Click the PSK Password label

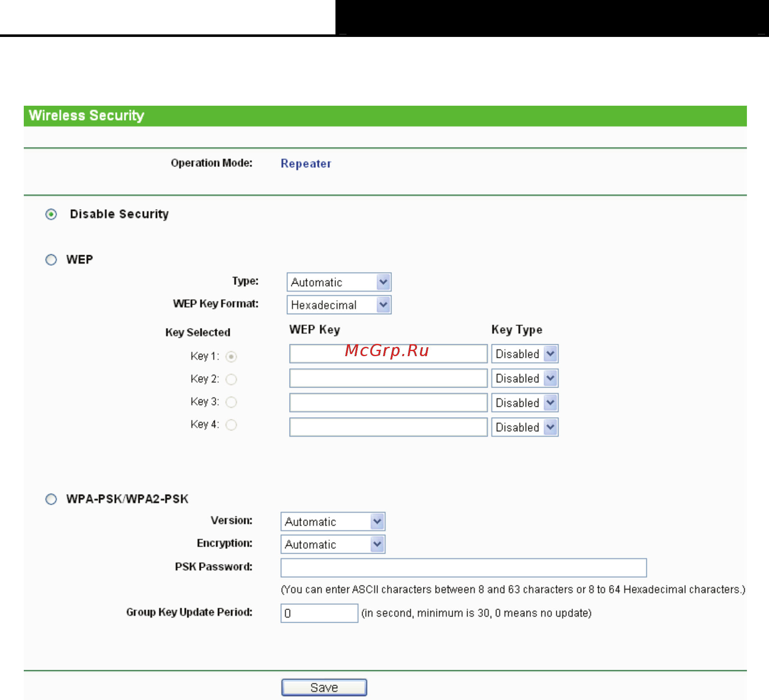click(x=214, y=567)
